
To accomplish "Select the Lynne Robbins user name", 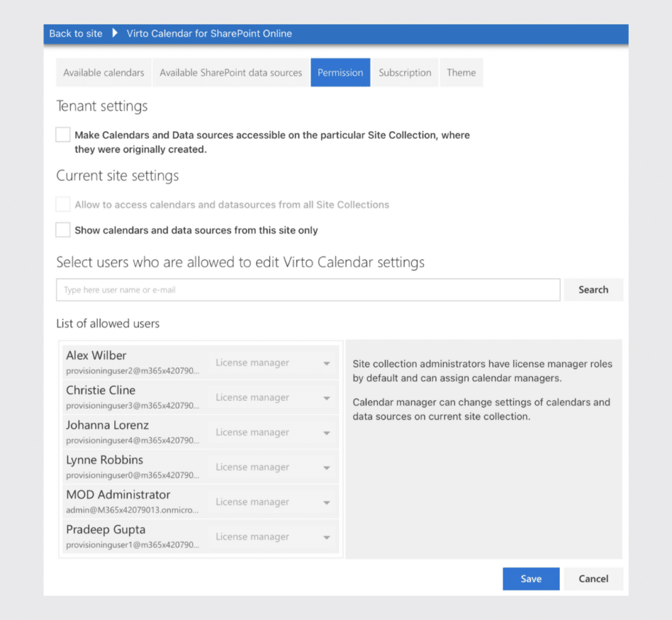I will (x=104, y=460).
